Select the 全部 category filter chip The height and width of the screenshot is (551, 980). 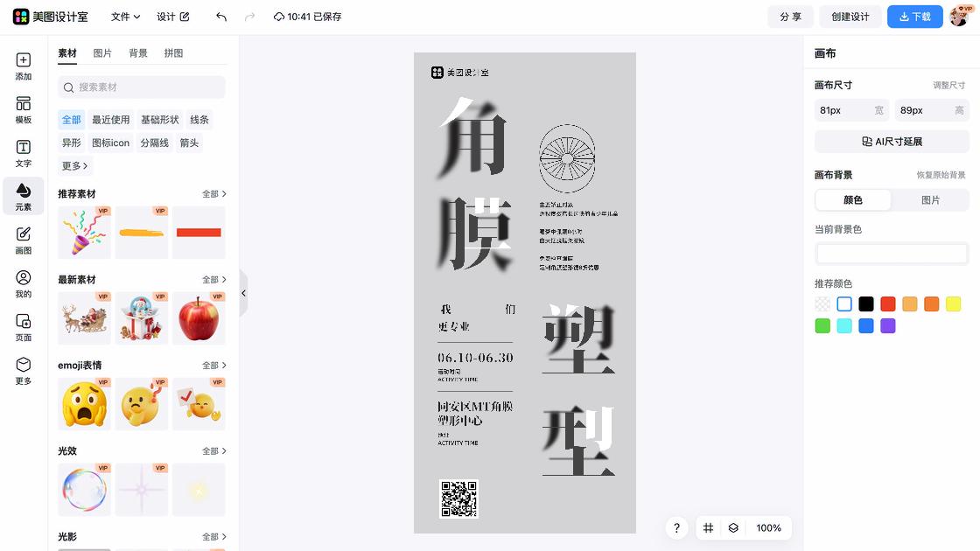(71, 120)
